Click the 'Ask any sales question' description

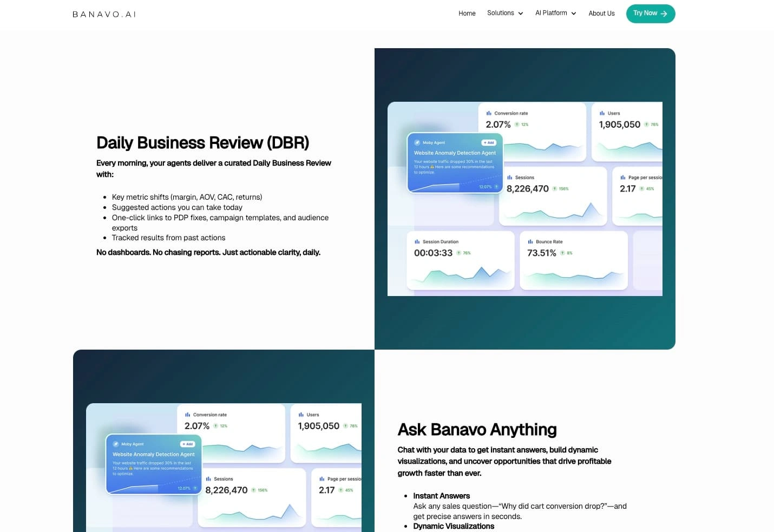(520, 511)
